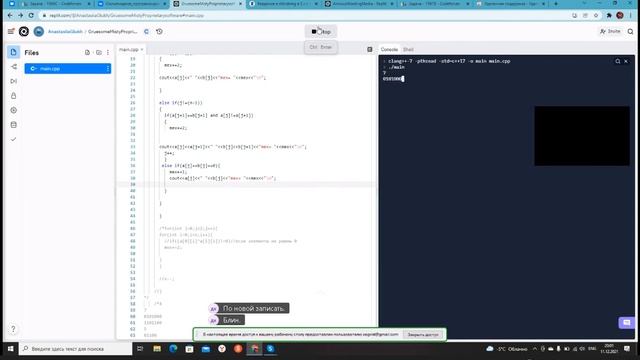Close the main.cpp editor tab

[x=142, y=49]
